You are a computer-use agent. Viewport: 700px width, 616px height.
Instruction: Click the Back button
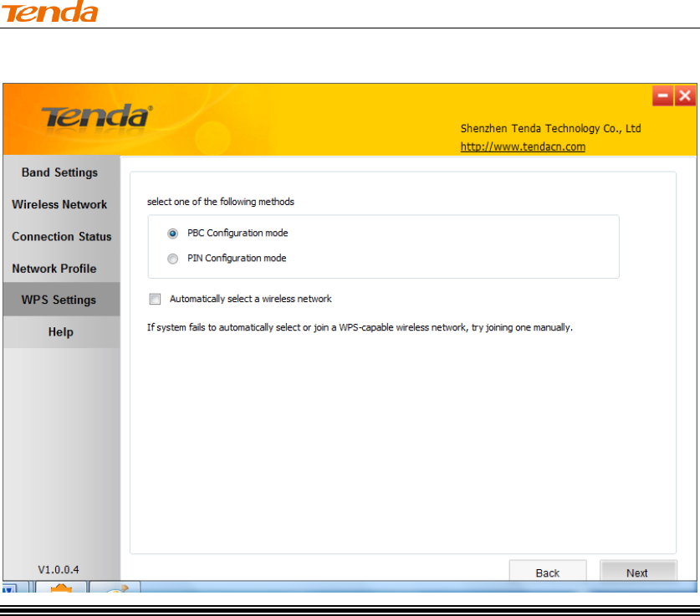point(548,572)
